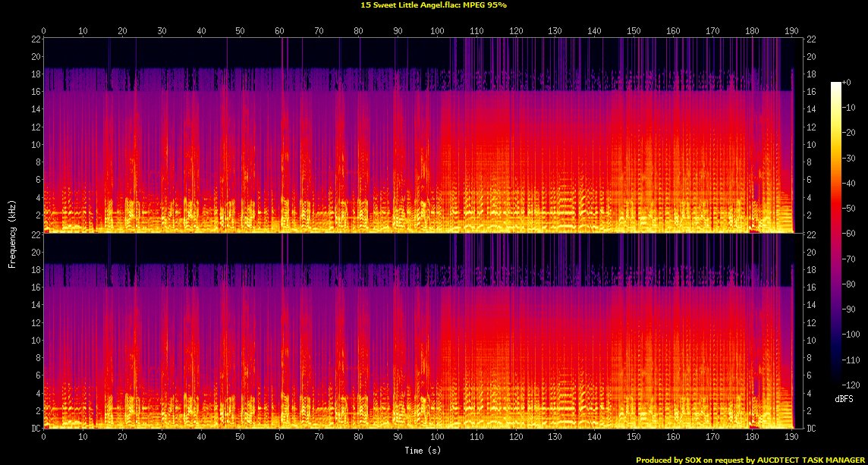Select the 150 tick on bottom time axis
Image resolution: width=868 pixels, height=465 pixels.
634,437
